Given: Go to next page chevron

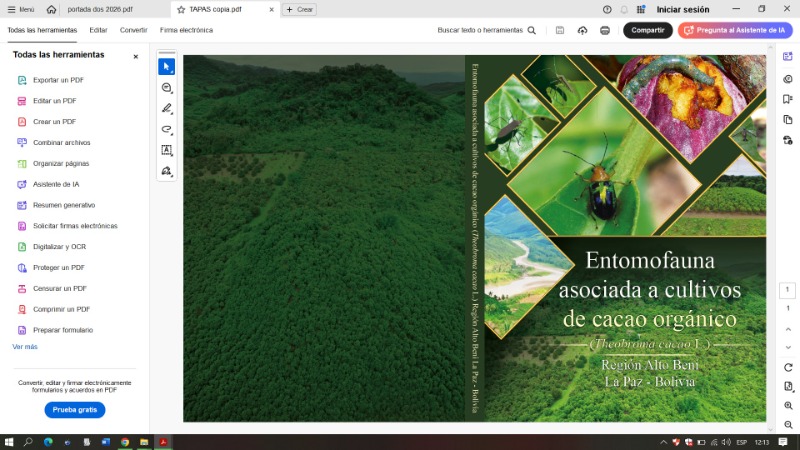Looking at the screenshot, I should click(x=788, y=347).
